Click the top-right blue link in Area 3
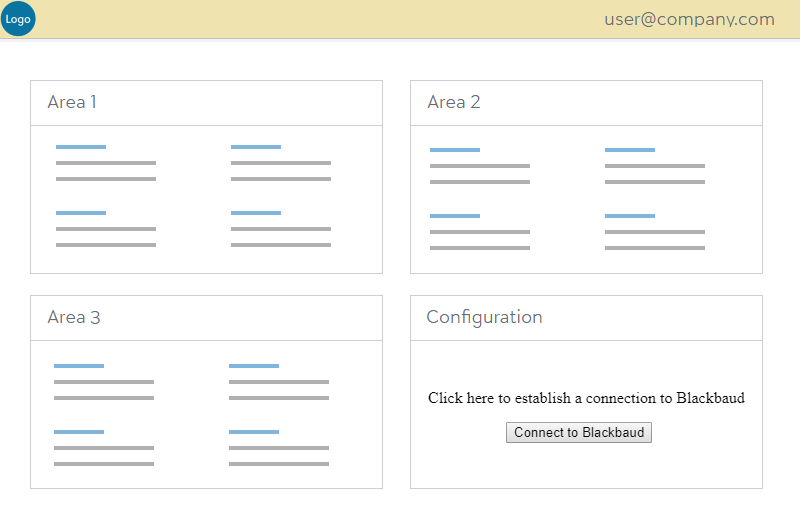 [254, 366]
